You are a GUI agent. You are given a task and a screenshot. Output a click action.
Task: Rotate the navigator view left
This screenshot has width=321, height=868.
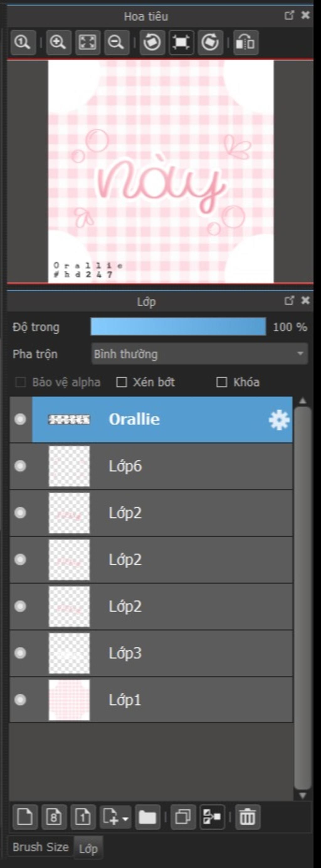coord(152,42)
